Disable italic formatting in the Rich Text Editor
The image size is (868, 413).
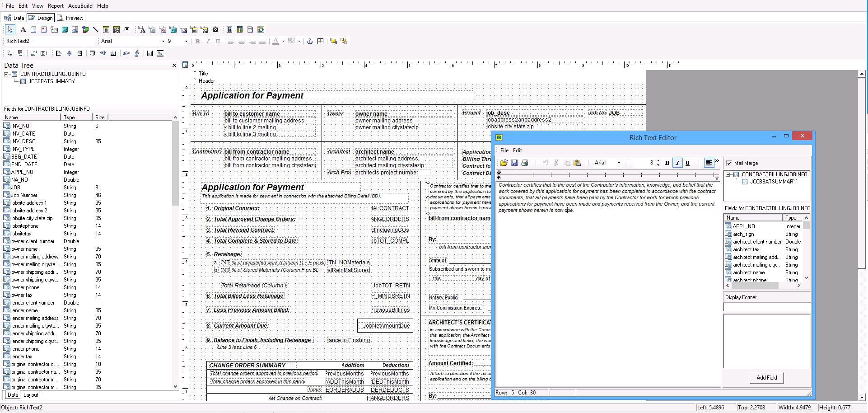[x=677, y=163]
